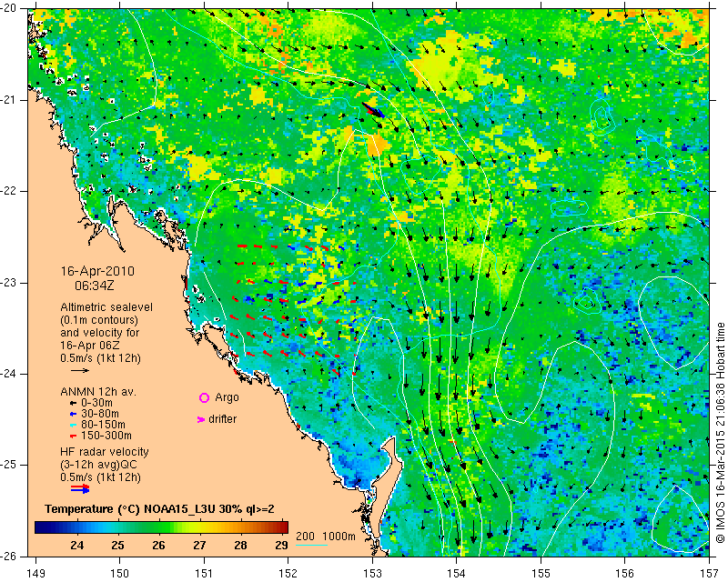
Task: Click the '30-80m' depth label
Action: tap(99, 414)
